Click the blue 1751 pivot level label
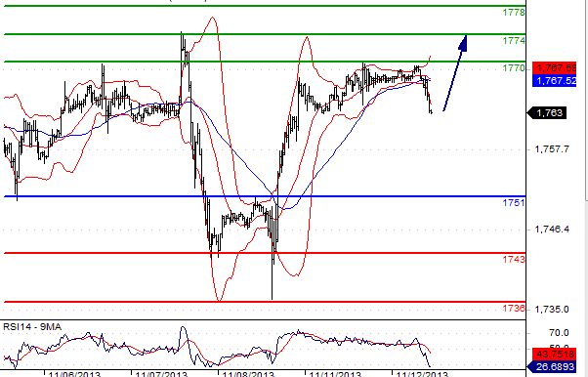The height and width of the screenshot is (377, 588). (x=514, y=203)
